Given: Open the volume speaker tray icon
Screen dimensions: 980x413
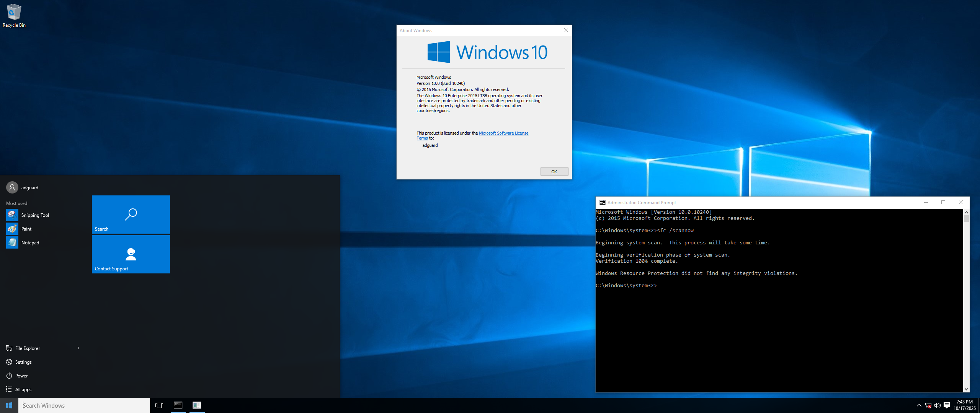Looking at the screenshot, I should click(x=937, y=405).
